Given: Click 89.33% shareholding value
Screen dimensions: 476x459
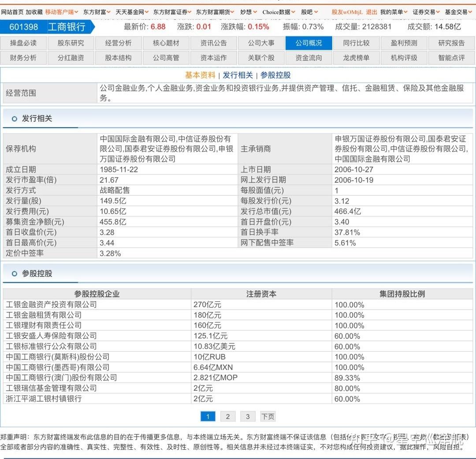Looking at the screenshot, I should pyautogui.click(x=347, y=378).
